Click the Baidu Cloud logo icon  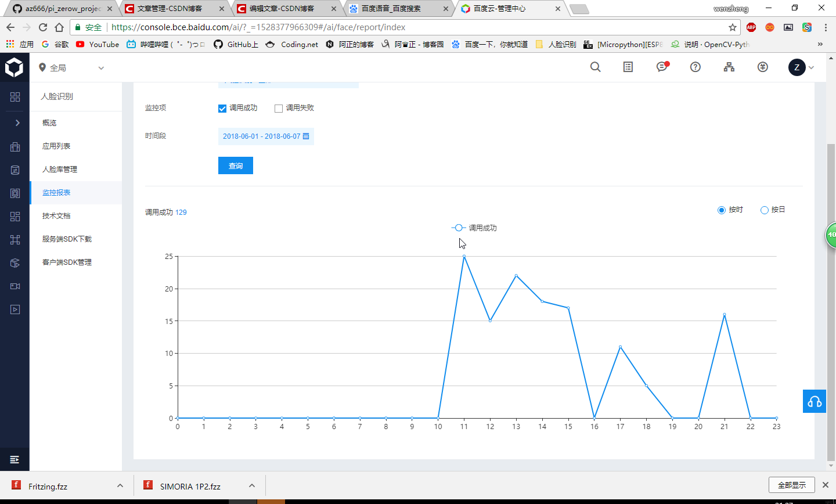(x=15, y=67)
